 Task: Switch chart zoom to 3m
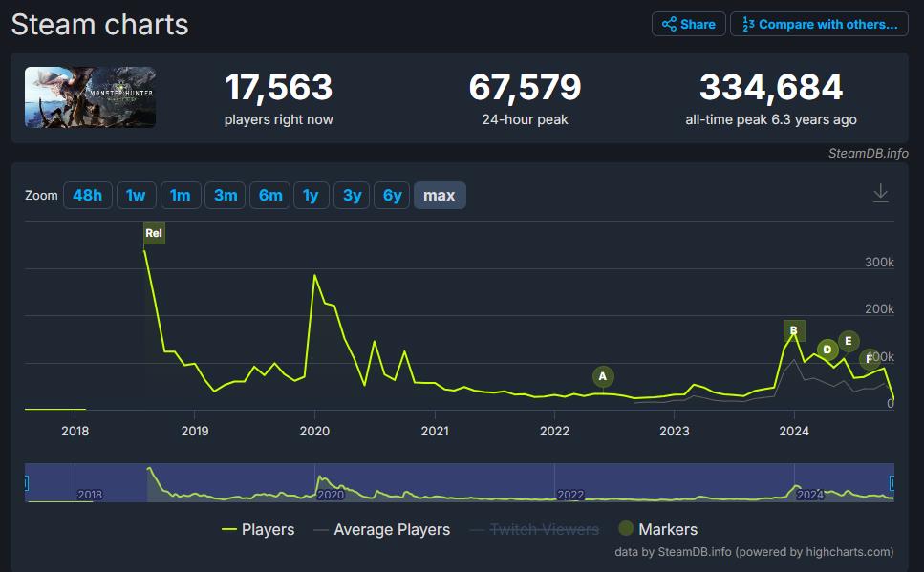click(x=226, y=196)
